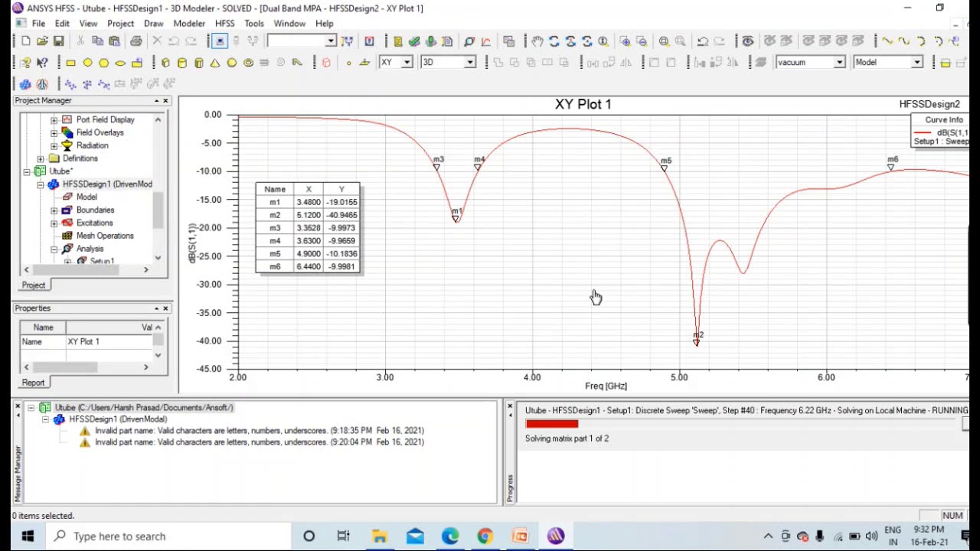
Task: Click the context Help arrow icon
Action: pyautogui.click(x=42, y=63)
